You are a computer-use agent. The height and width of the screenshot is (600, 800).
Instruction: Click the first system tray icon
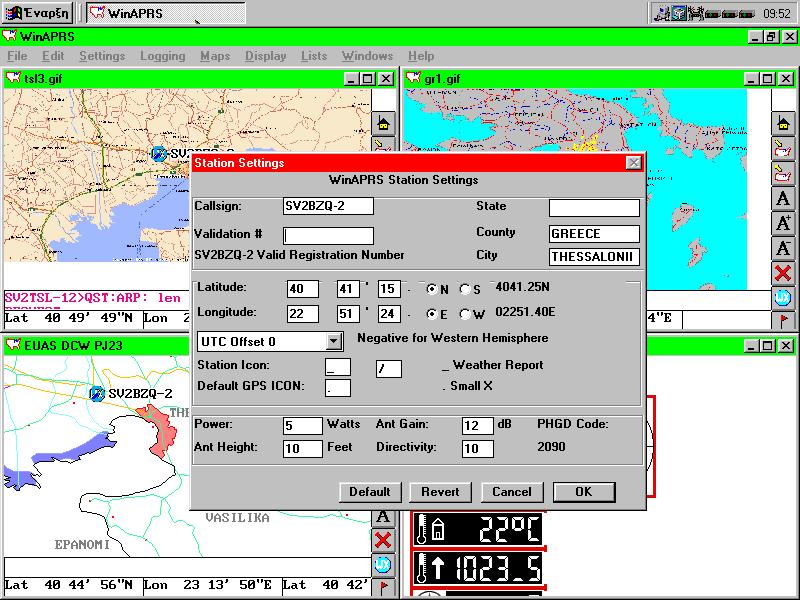pyautogui.click(x=662, y=13)
